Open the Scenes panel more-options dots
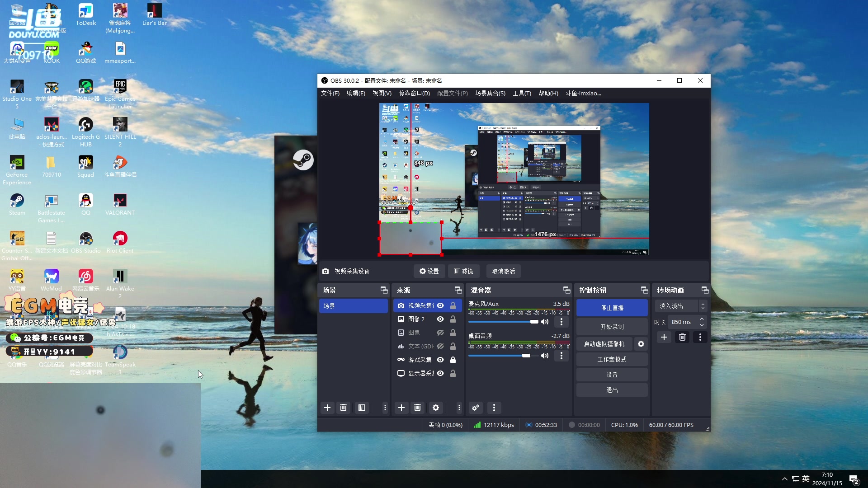This screenshot has width=868, height=488. pos(385,408)
